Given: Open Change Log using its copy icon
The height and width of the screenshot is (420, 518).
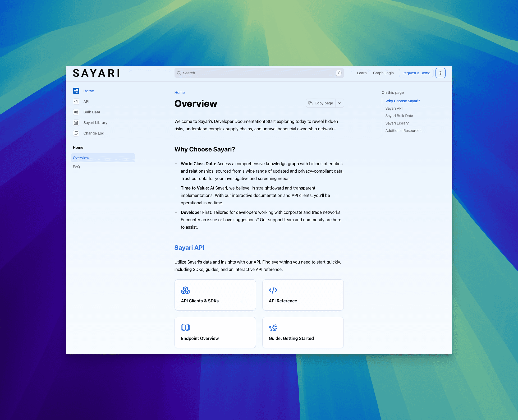Looking at the screenshot, I should click(76, 133).
